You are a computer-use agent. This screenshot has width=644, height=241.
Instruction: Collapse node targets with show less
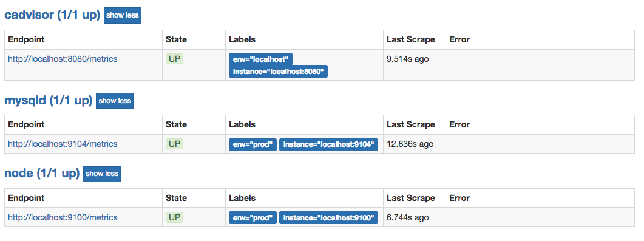102,174
